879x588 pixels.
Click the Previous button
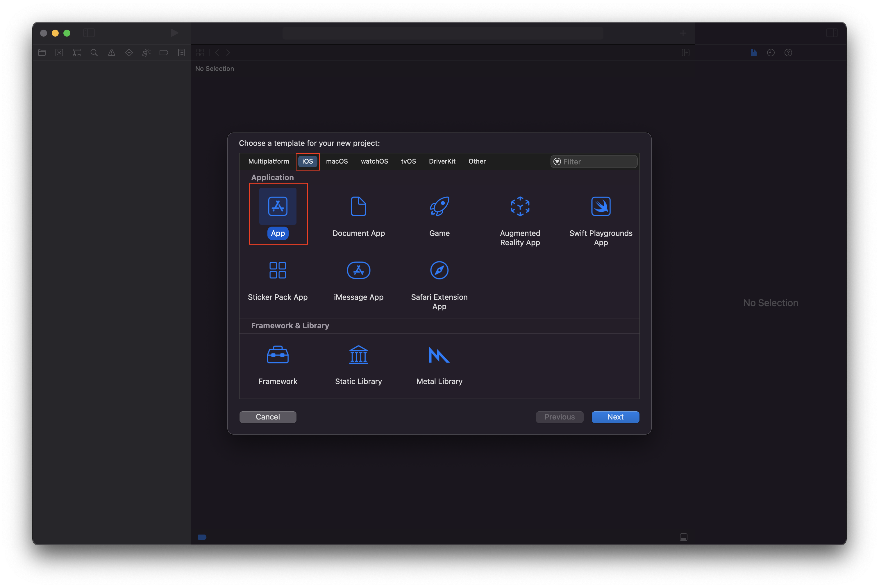coord(559,417)
